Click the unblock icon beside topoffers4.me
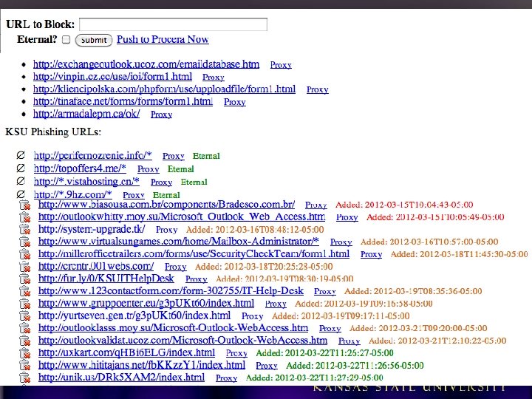Screen dimensions: 532x399 click(x=21, y=168)
